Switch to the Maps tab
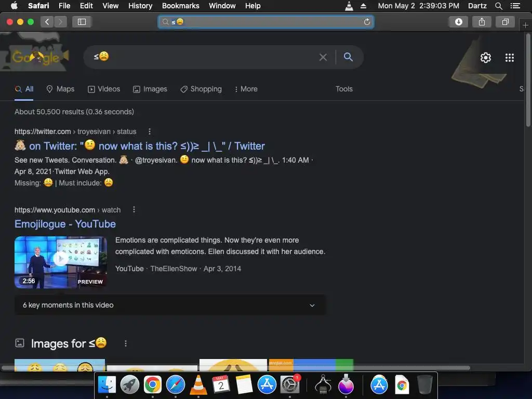 click(x=60, y=89)
